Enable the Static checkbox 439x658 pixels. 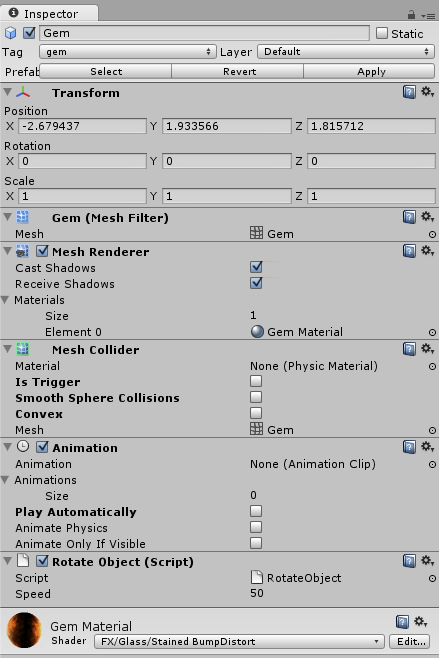[382, 33]
